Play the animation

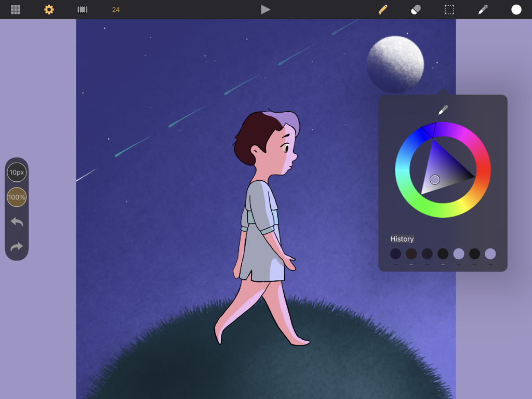point(265,9)
